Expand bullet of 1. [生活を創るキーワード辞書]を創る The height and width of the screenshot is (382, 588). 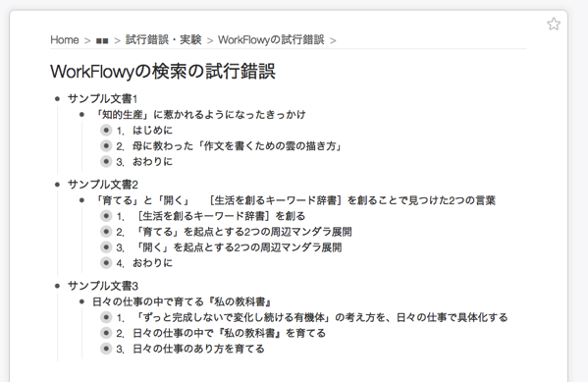point(106,216)
